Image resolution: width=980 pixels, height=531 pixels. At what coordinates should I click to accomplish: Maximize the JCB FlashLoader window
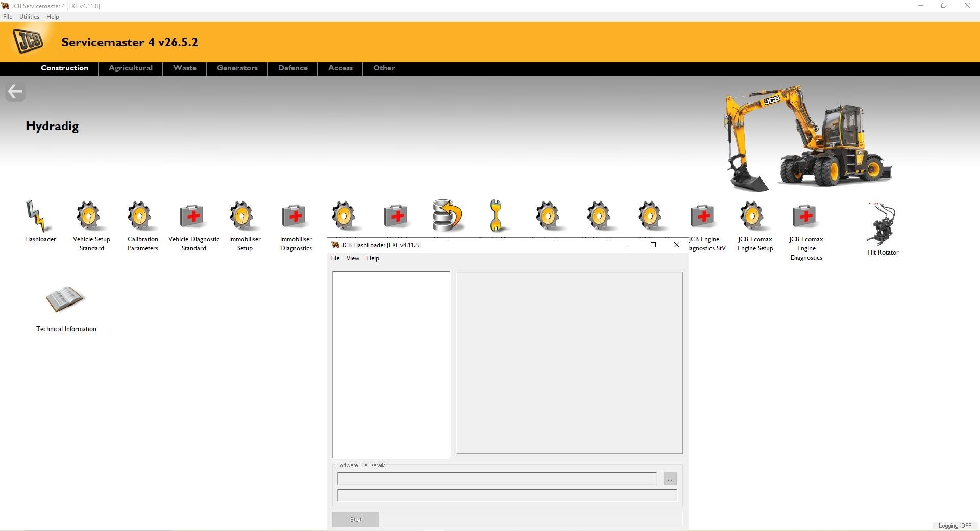[653, 245]
